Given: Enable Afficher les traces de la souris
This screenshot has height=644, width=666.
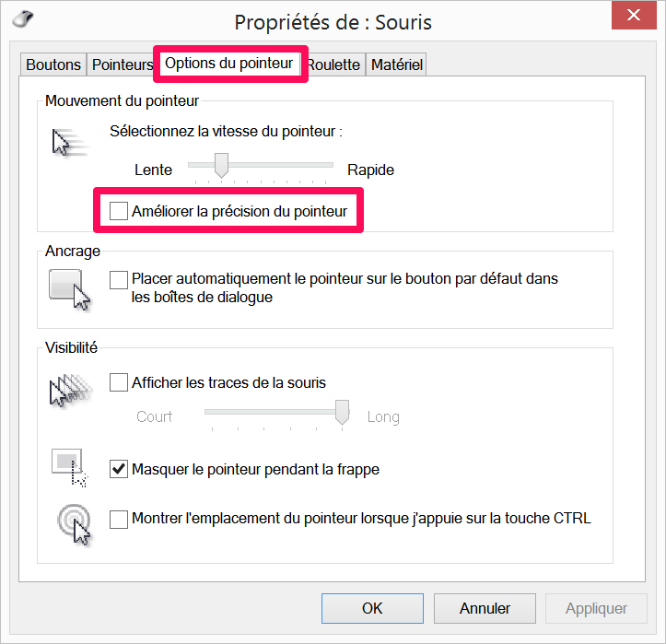Looking at the screenshot, I should 119,382.
